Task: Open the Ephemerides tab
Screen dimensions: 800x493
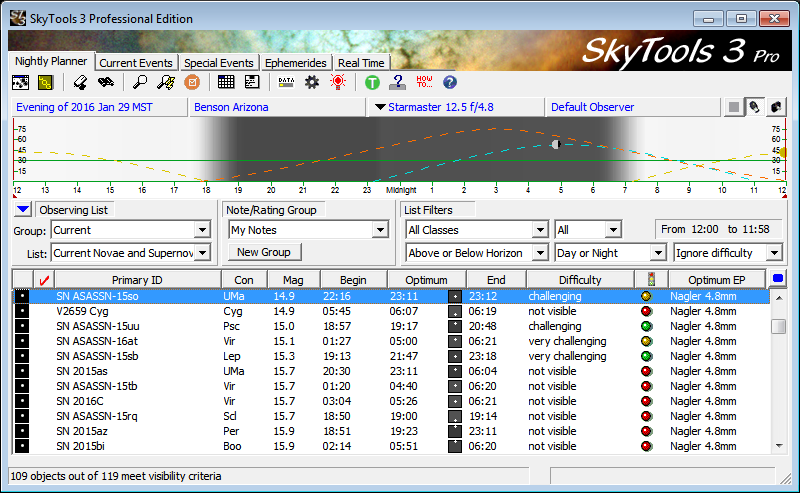Action: point(296,63)
